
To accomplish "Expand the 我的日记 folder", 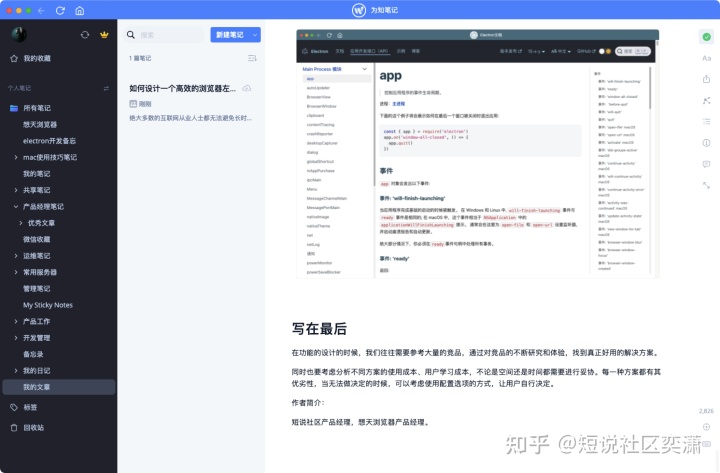I will [x=16, y=371].
